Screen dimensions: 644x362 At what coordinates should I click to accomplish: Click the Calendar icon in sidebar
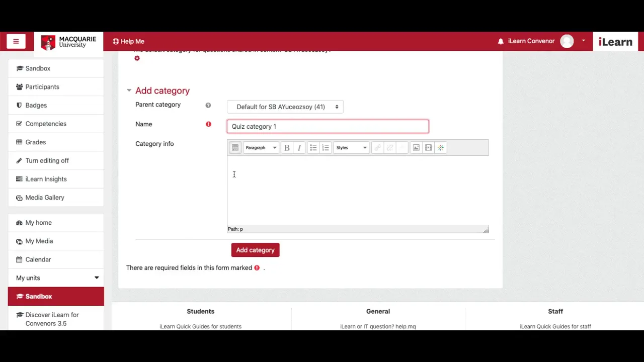pos(19,259)
